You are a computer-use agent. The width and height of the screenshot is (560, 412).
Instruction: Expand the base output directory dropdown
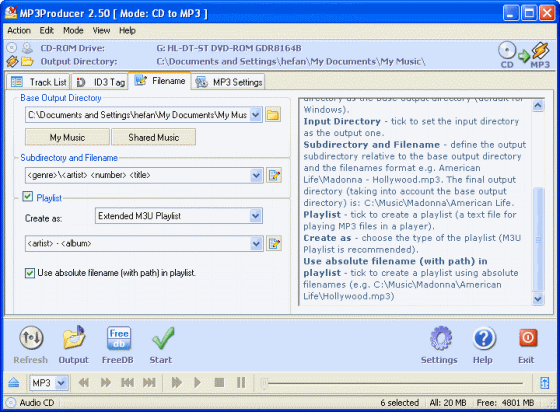pos(255,115)
